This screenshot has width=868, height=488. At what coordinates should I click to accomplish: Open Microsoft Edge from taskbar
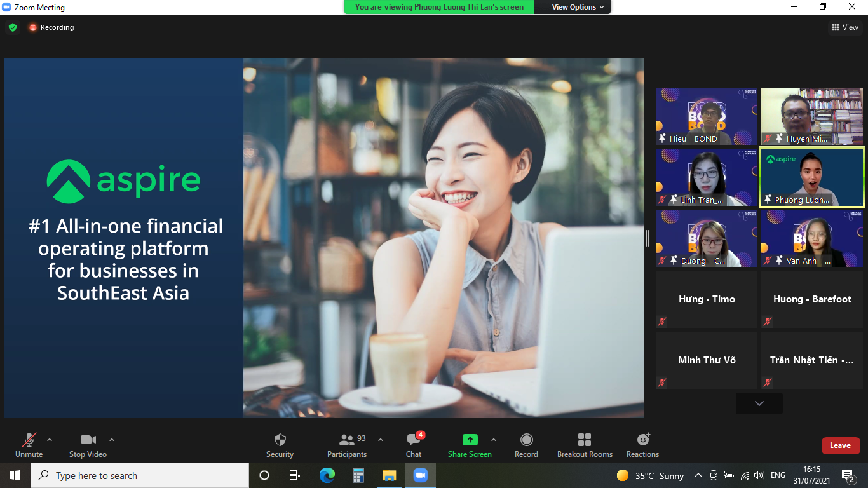327,475
